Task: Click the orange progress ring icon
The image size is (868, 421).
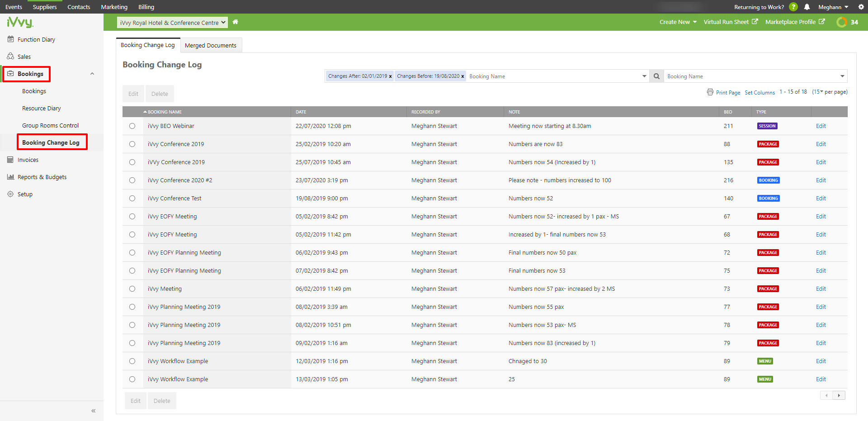Action: pyautogui.click(x=842, y=22)
